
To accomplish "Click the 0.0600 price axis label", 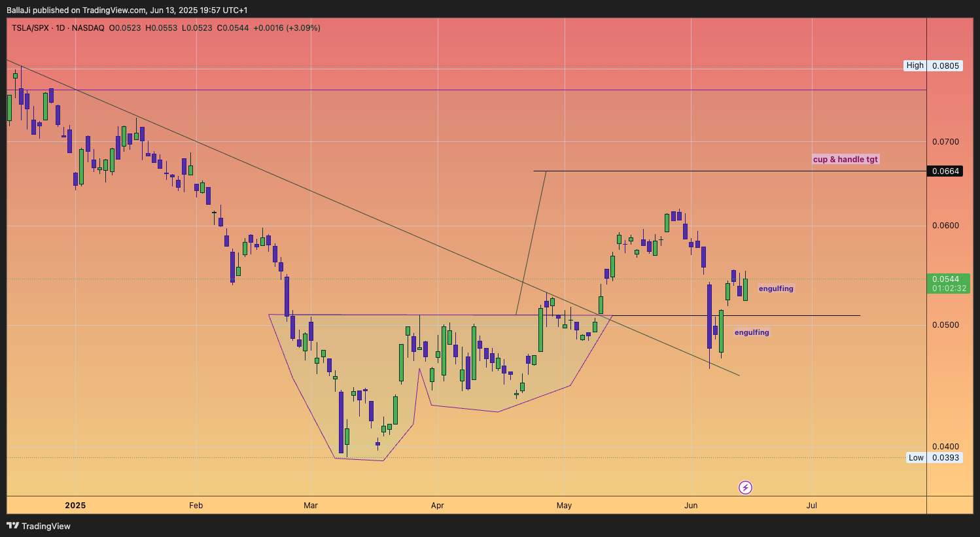I will pyautogui.click(x=945, y=226).
